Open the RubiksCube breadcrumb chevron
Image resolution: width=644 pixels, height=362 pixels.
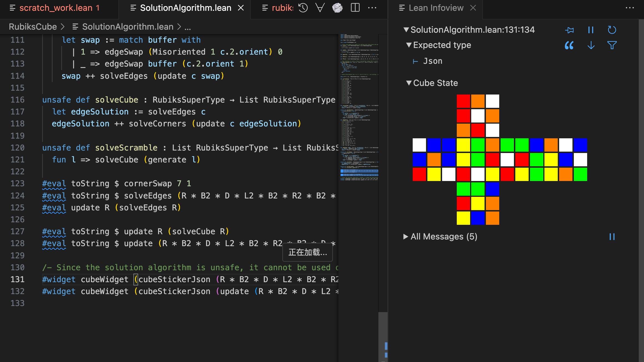point(63,27)
